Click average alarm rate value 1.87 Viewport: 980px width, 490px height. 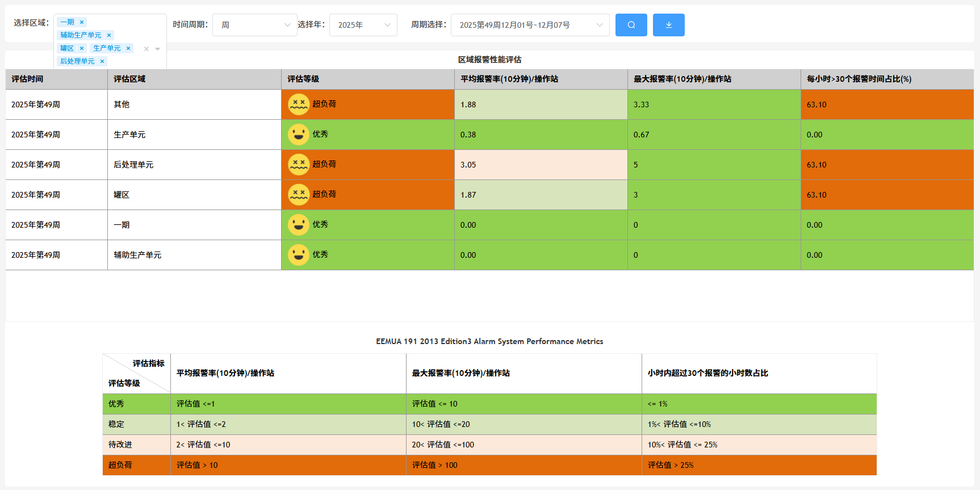[468, 195]
